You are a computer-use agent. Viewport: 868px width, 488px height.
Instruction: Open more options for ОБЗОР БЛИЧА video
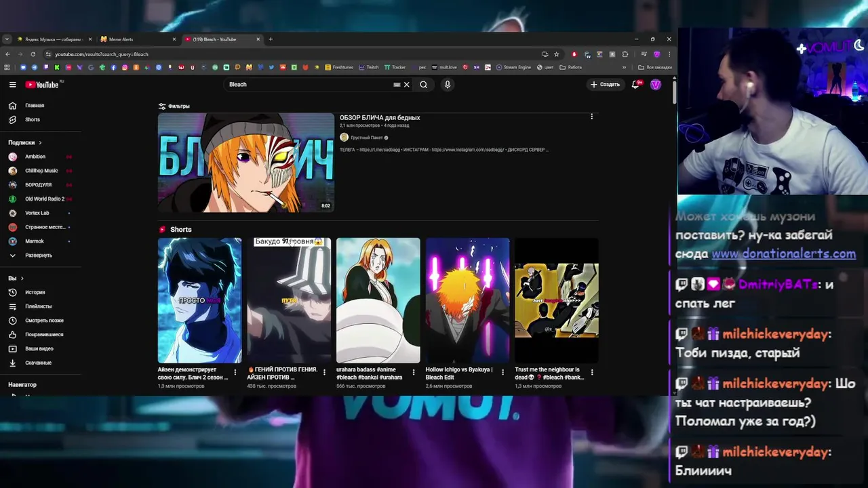pyautogui.click(x=591, y=117)
